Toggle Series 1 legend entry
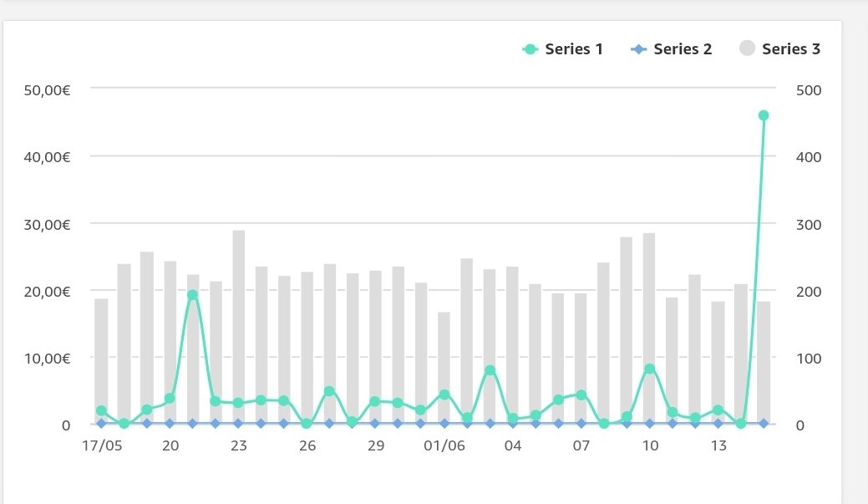 (x=562, y=49)
